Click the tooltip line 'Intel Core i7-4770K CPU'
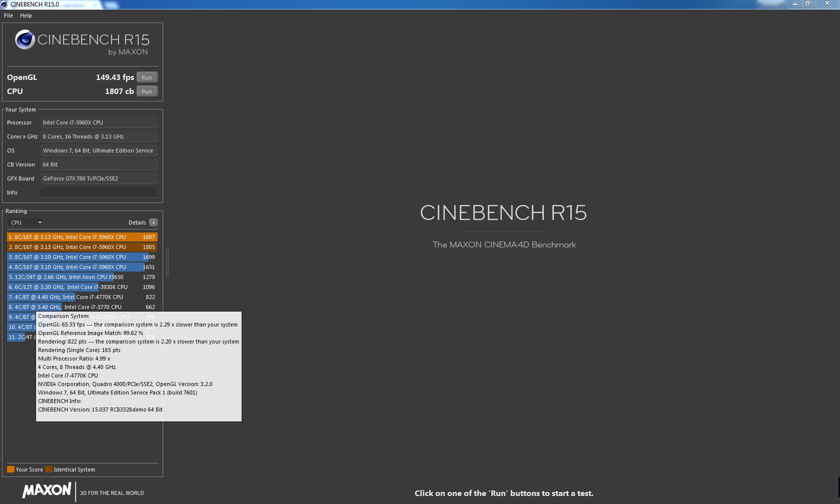 point(68,375)
